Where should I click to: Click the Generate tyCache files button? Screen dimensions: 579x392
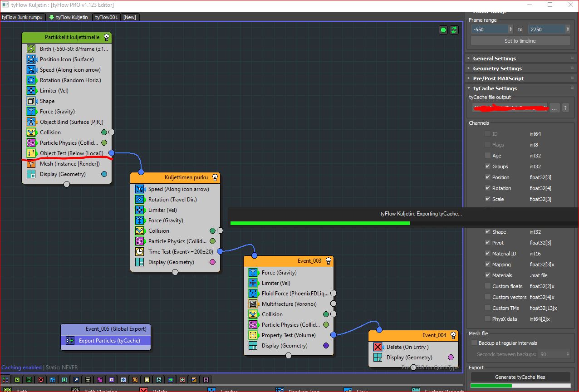tap(520, 377)
